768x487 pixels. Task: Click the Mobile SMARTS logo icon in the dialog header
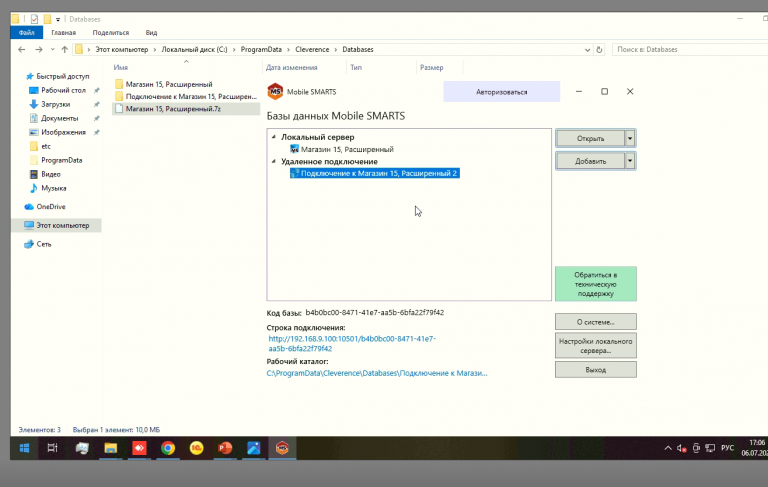tap(275, 92)
